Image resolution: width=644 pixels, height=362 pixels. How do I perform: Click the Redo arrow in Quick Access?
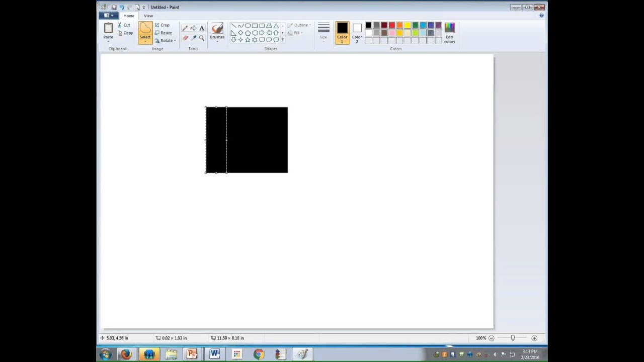(129, 7)
